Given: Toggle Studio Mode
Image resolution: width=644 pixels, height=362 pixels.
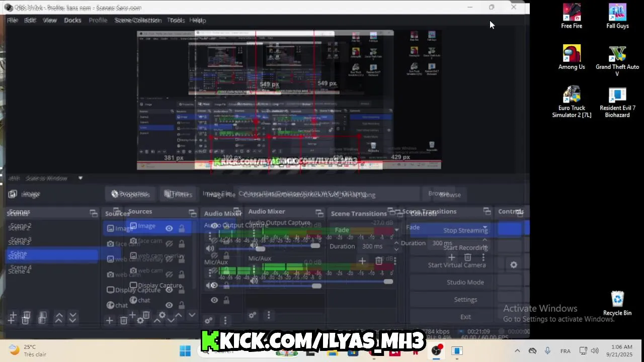Looking at the screenshot, I should tap(465, 282).
